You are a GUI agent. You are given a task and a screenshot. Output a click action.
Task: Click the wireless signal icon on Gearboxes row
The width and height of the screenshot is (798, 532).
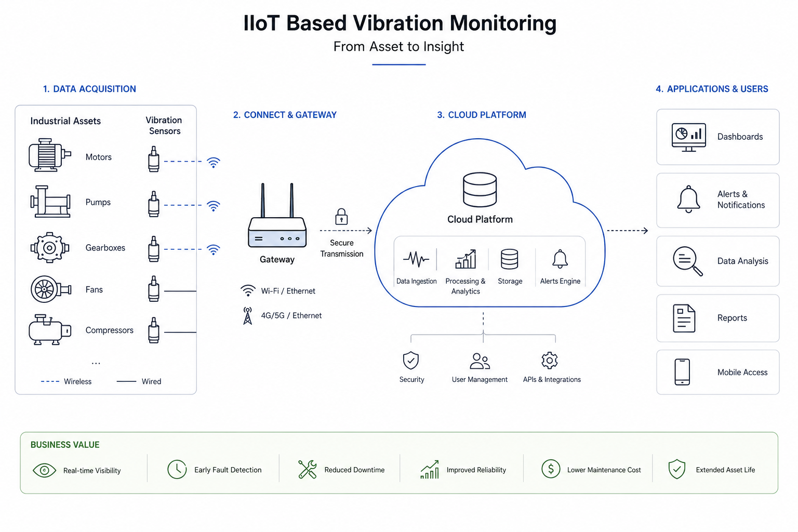tap(214, 249)
